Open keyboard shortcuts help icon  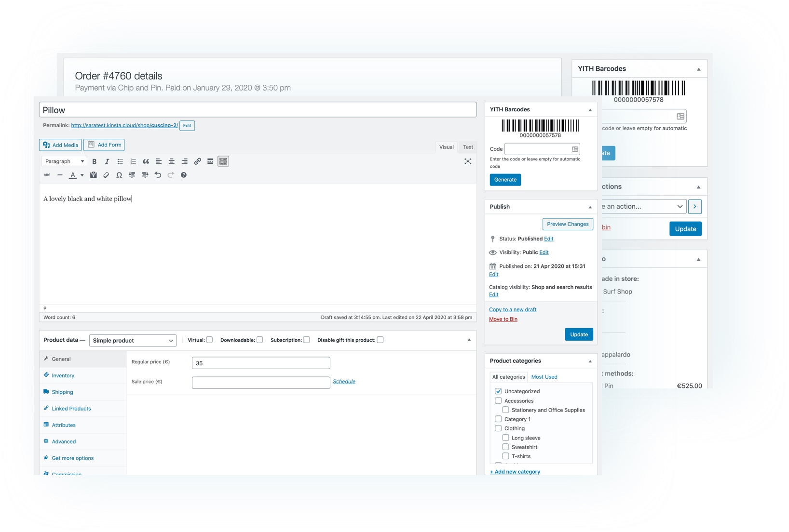click(x=184, y=175)
